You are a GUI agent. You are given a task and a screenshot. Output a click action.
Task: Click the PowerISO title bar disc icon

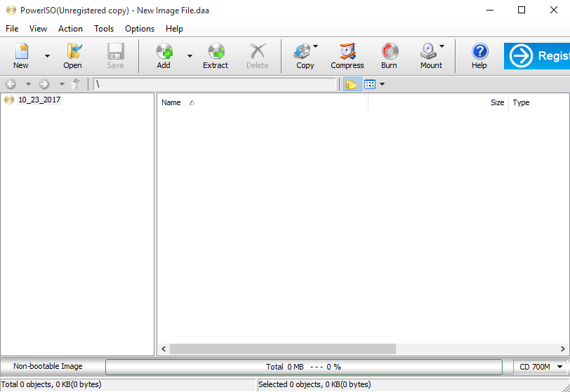pos(11,10)
